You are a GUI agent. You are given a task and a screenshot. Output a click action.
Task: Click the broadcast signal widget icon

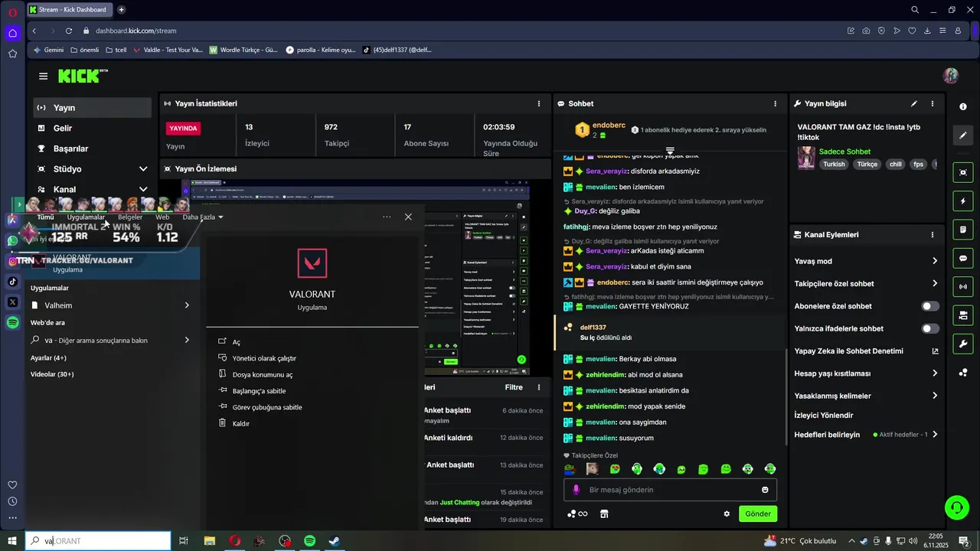coord(963,287)
